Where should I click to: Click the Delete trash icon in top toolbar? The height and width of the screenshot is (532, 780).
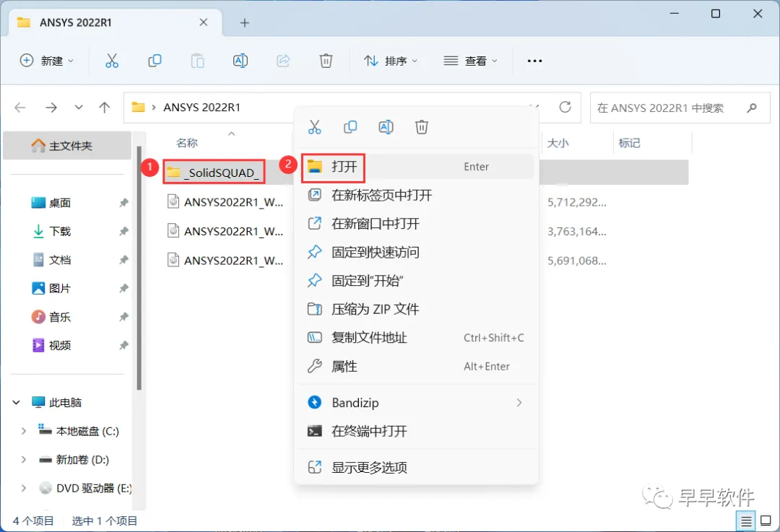pyautogui.click(x=326, y=61)
